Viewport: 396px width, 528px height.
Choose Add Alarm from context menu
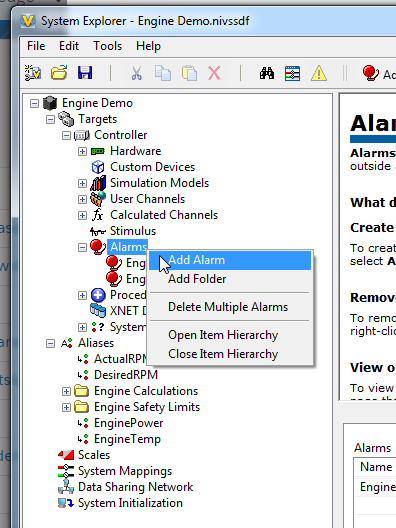[230, 260]
